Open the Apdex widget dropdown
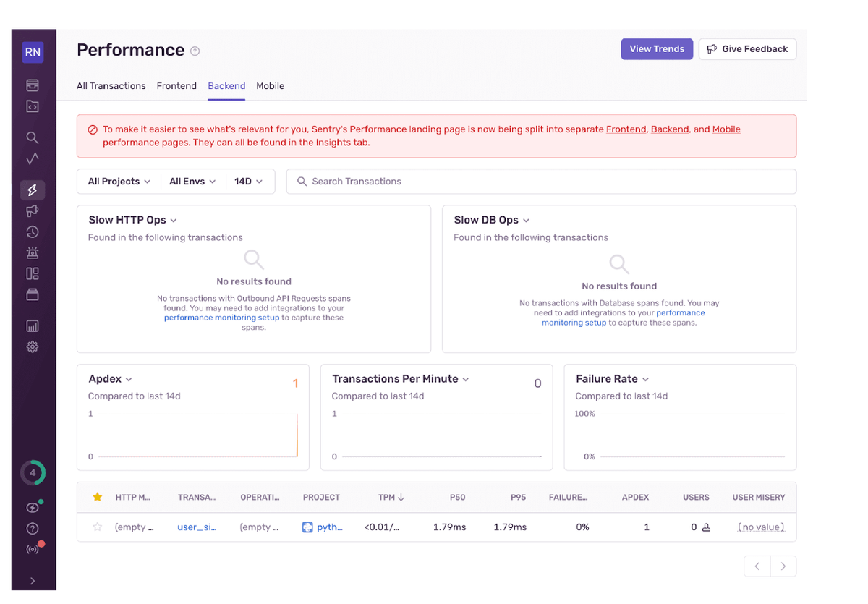This screenshot has width=868, height=604. tap(111, 379)
